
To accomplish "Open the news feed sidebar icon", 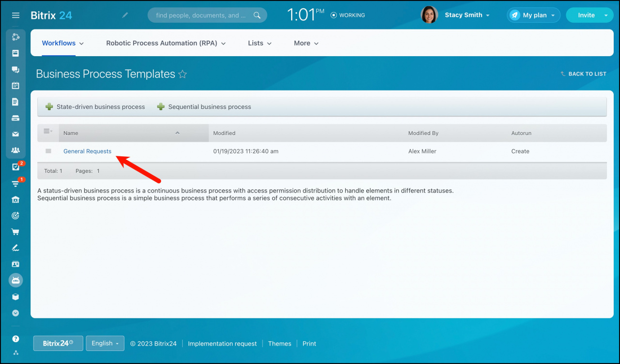I will [15, 53].
